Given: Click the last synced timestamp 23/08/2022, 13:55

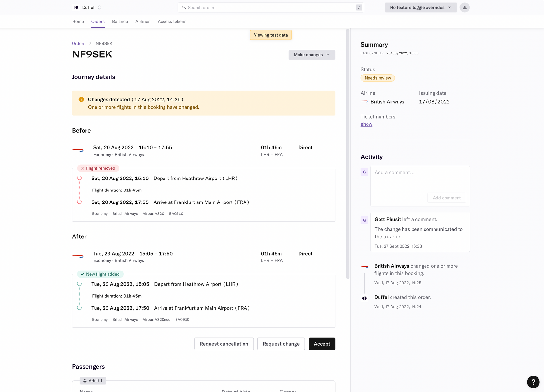Looking at the screenshot, I should pyautogui.click(x=402, y=53).
